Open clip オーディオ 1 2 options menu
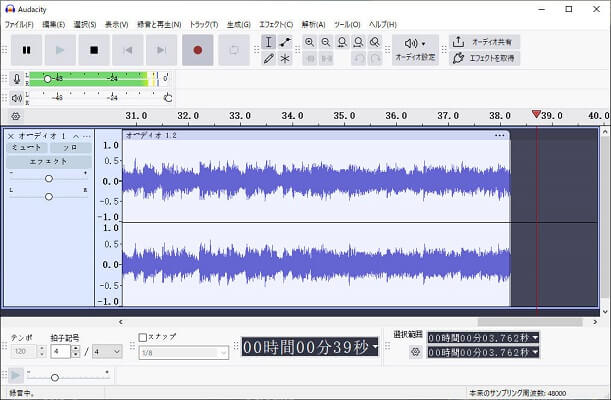Screen dimensions: 611x400 click(499, 135)
